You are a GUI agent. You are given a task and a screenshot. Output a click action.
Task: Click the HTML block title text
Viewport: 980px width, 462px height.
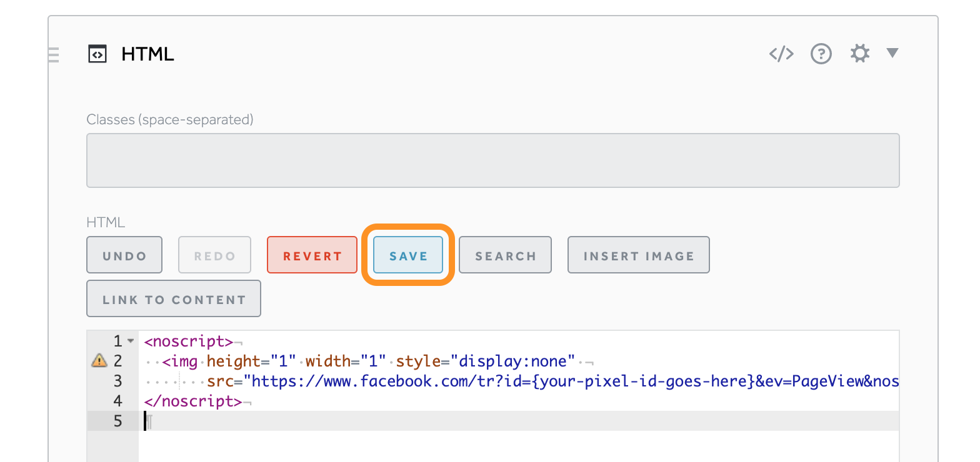(x=147, y=54)
